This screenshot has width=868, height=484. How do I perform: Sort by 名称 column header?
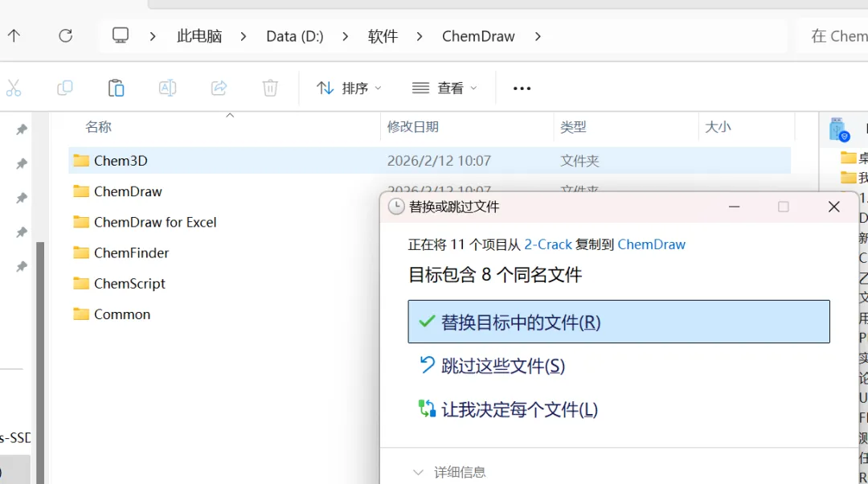(x=99, y=127)
